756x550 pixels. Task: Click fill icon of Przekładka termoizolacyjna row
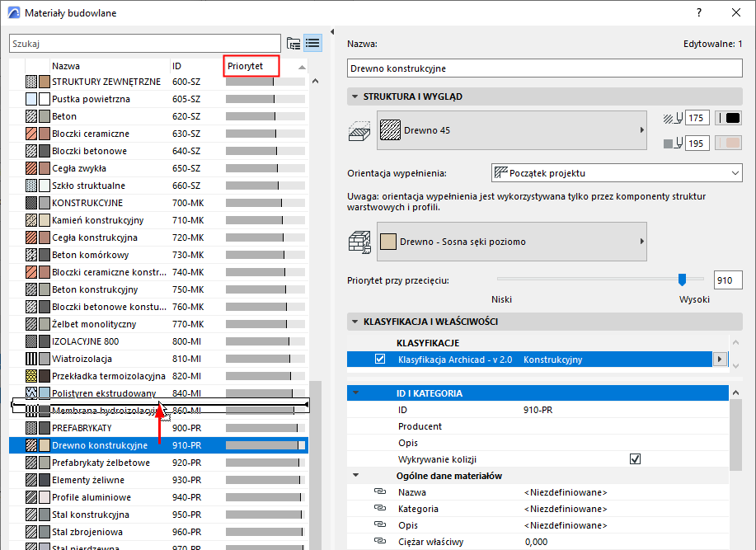coord(31,376)
